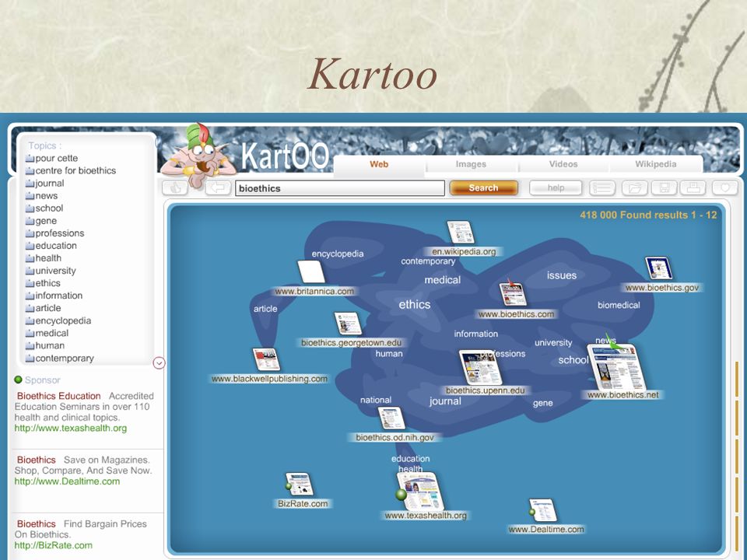Click the 'ethics' keyword on the map
The height and width of the screenshot is (560, 747).
point(415,305)
